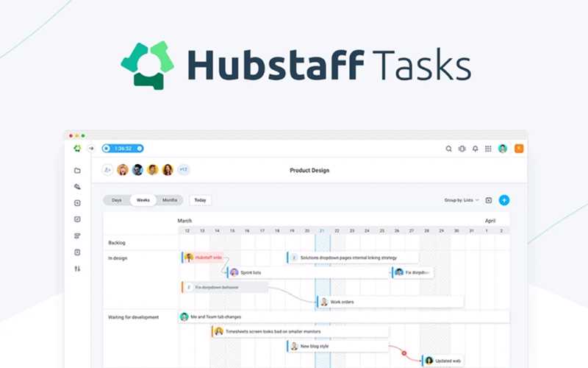Select date 12 in the timeline header
The height and width of the screenshot is (368, 588).
[187, 230]
